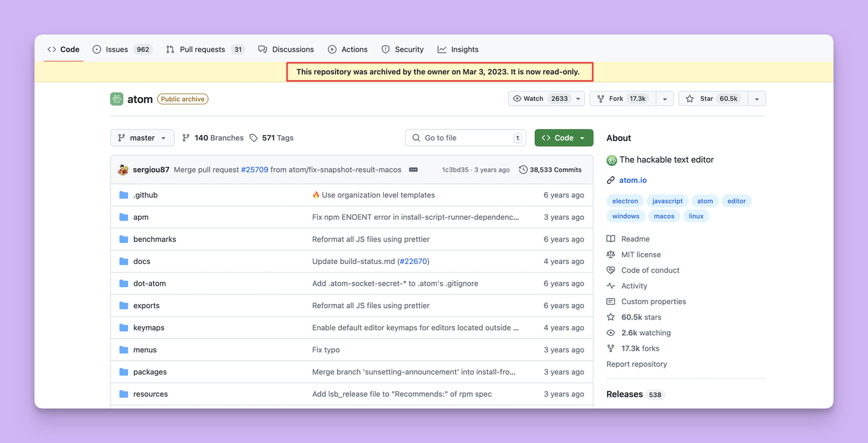Image resolution: width=868 pixels, height=443 pixels.
Task: Click the atom repository avatar icon
Action: click(117, 99)
